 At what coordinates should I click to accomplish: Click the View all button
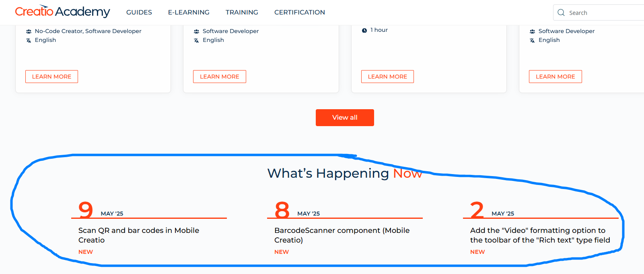(x=345, y=118)
